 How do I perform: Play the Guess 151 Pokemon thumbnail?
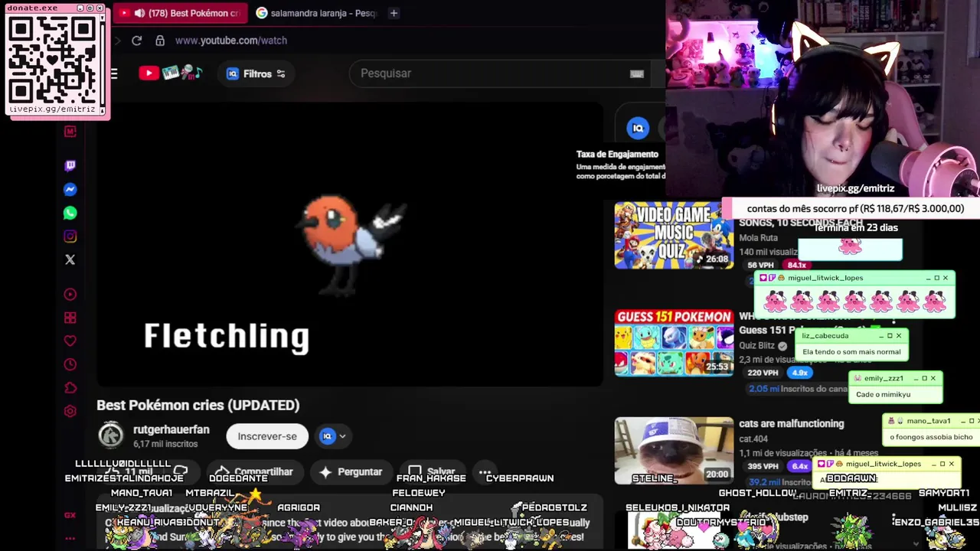click(674, 343)
